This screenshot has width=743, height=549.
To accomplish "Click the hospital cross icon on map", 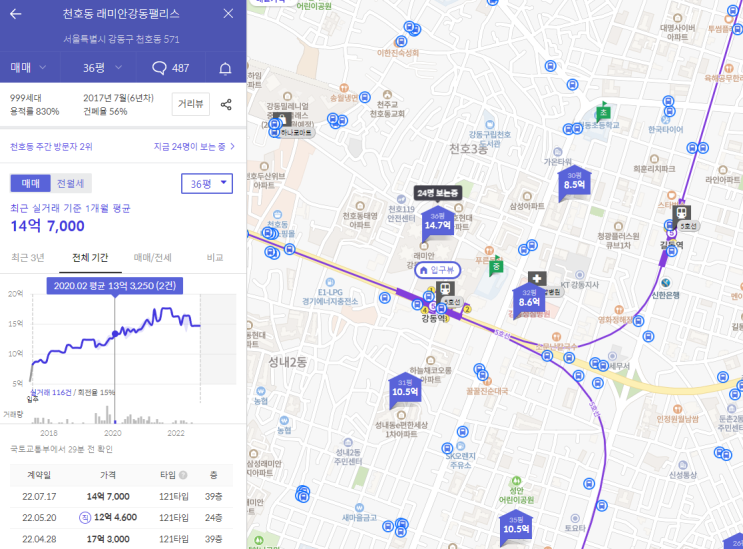I will tap(537, 279).
